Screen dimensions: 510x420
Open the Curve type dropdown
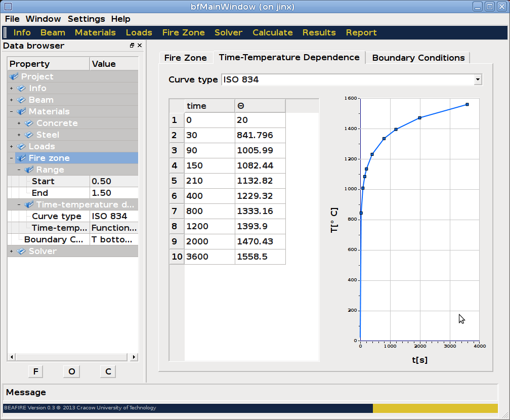477,79
